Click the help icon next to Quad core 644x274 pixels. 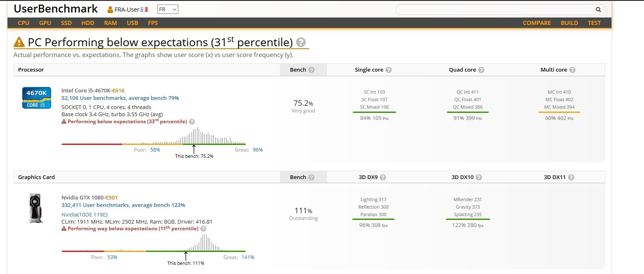(481, 70)
